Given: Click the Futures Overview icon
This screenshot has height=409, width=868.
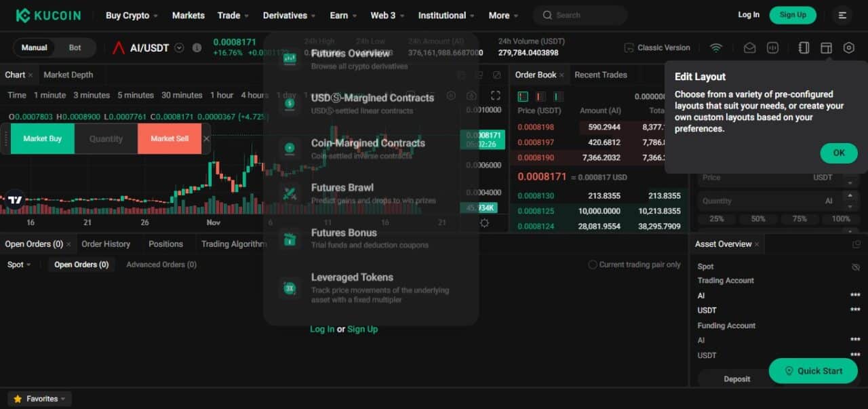Looking at the screenshot, I should pyautogui.click(x=290, y=58).
